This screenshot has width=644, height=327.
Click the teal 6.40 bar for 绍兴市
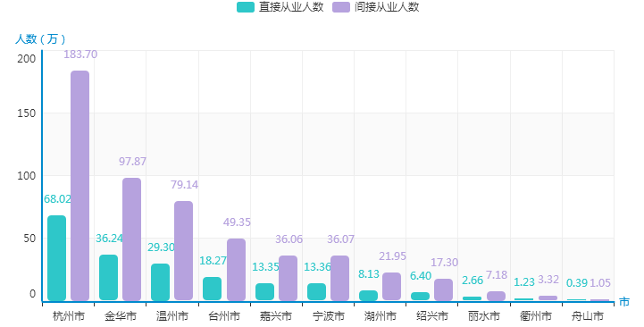(420, 297)
